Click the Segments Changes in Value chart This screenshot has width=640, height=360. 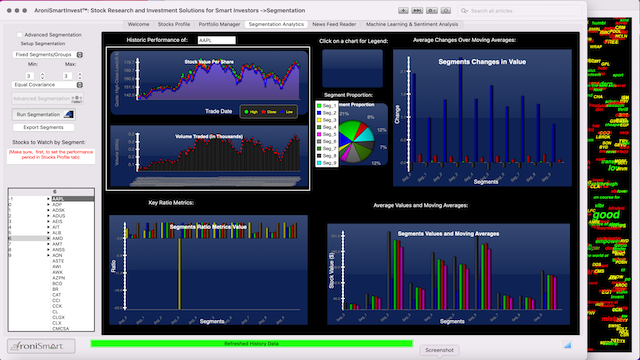pos(482,118)
